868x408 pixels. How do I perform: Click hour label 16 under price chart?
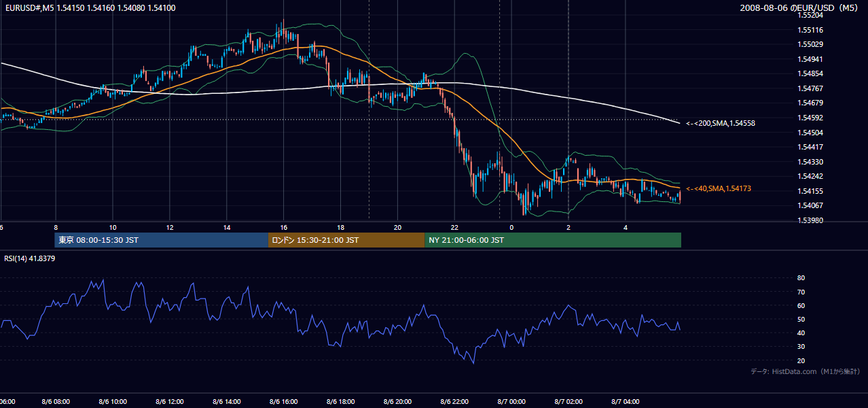coord(283,227)
